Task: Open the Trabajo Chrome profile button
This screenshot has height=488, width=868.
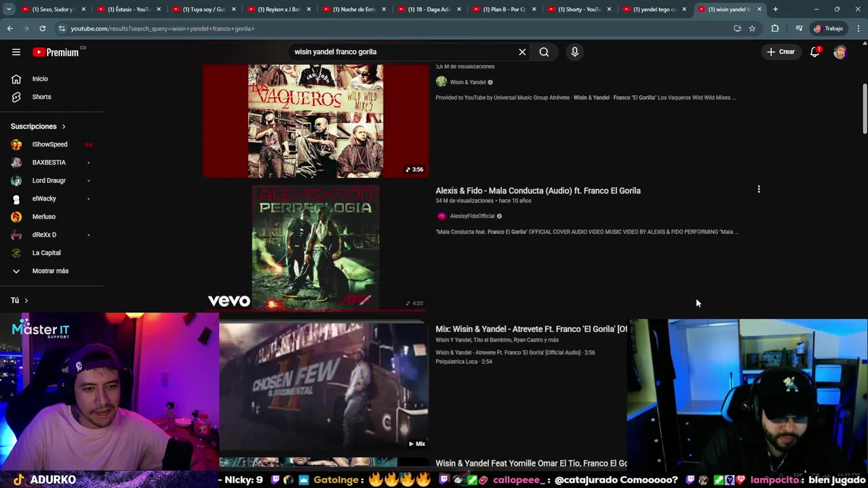Action: pos(828,28)
